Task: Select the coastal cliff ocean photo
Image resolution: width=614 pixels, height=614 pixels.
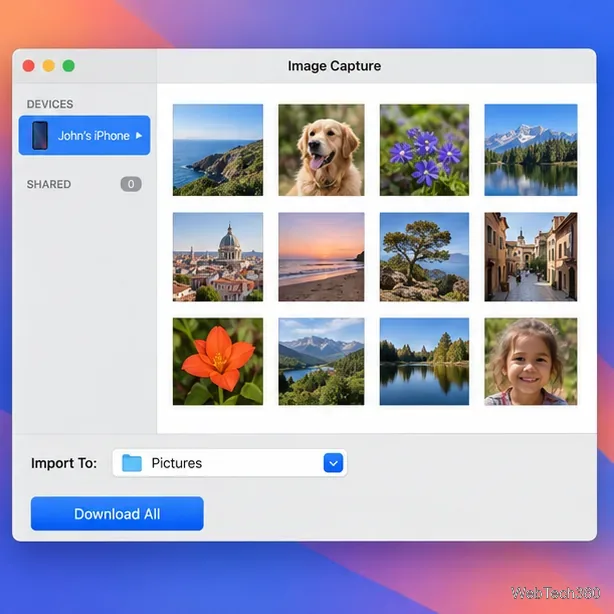Action: tap(218, 150)
